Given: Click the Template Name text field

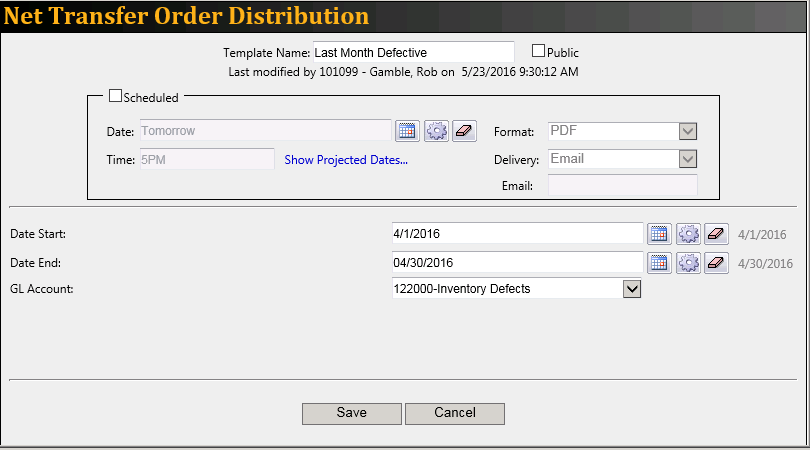Looking at the screenshot, I should [x=413, y=52].
